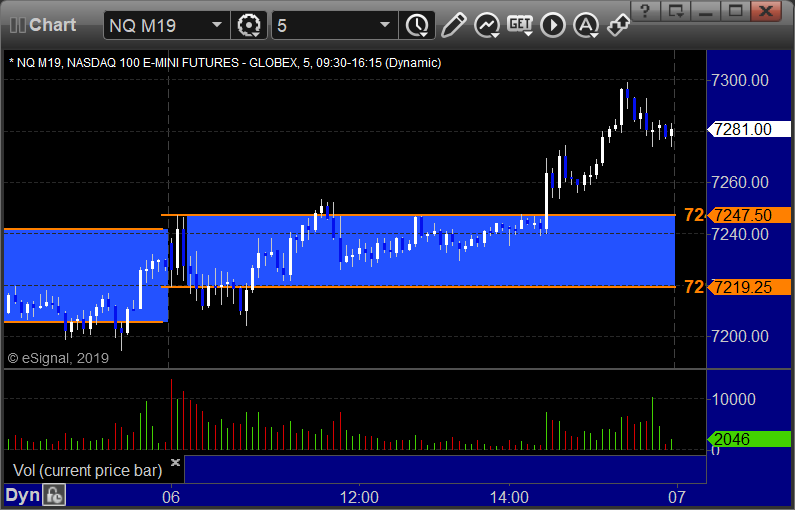The height and width of the screenshot is (510, 795).
Task: Click the orange 7219.25 price tag
Action: (x=749, y=287)
